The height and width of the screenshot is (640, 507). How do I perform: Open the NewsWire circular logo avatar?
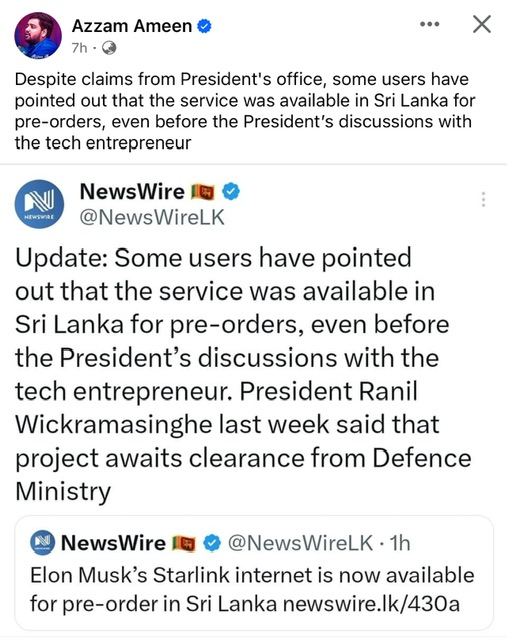coord(39,204)
